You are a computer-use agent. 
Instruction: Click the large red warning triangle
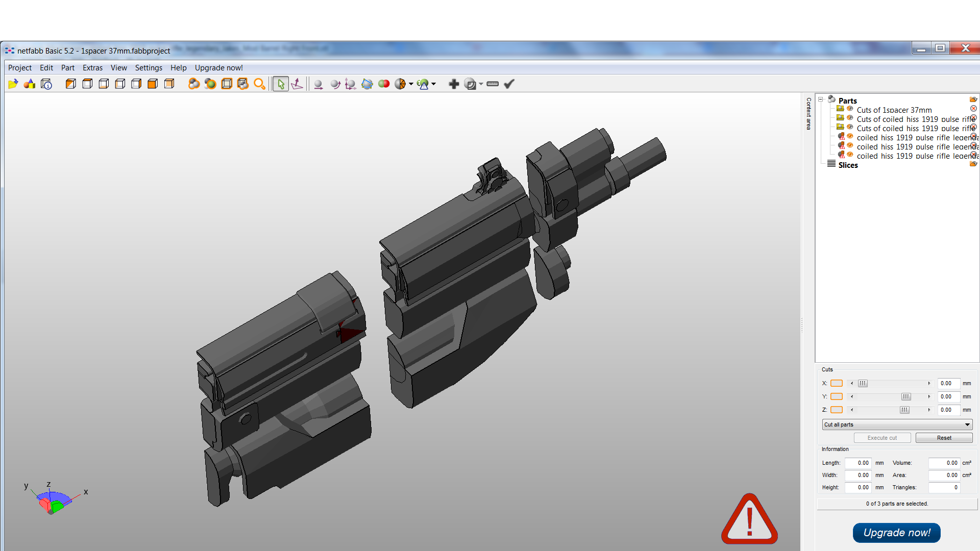pyautogui.click(x=749, y=518)
